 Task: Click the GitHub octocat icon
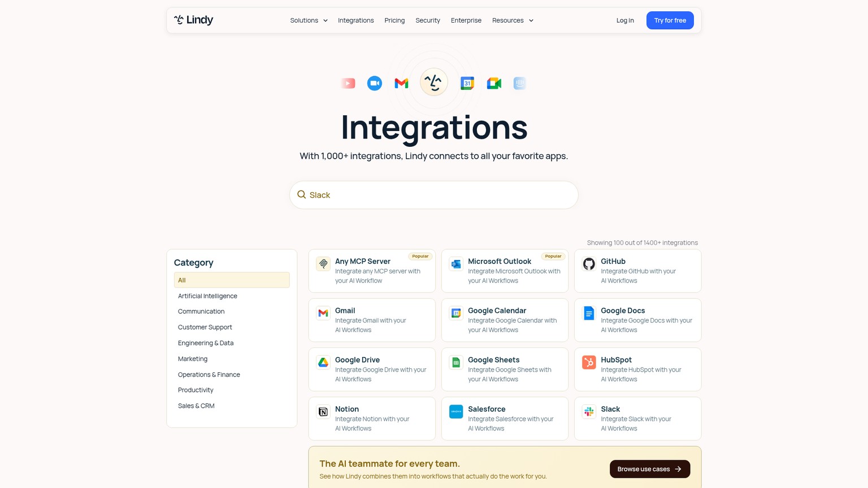(589, 264)
